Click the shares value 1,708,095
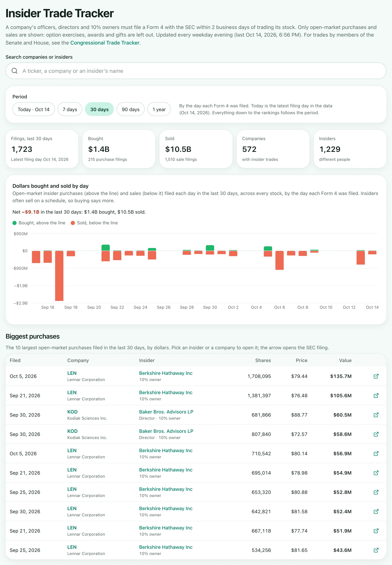Viewport: 392px width, 565px height. [259, 376]
